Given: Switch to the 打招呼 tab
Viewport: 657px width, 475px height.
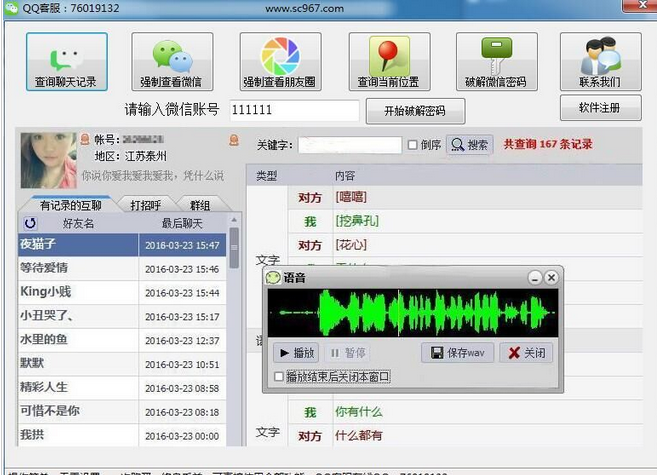Looking at the screenshot, I should [145, 205].
